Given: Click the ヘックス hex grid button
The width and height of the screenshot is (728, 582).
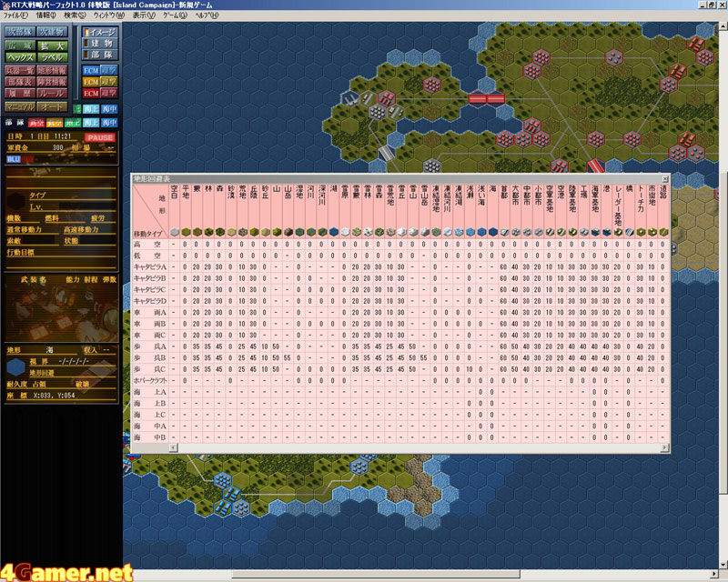Looking at the screenshot, I should pos(19,57).
